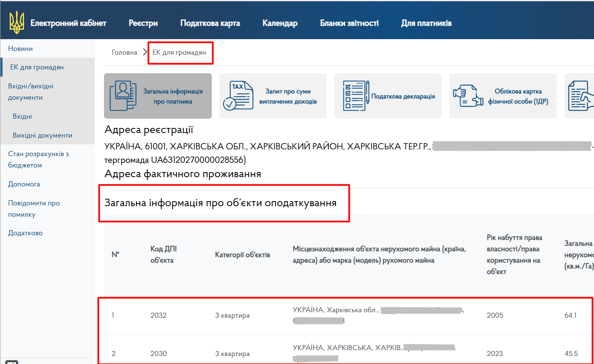Viewport: 594px width, 364px height.
Task: Open Податкова карта in the top menu
Action: [x=210, y=23]
